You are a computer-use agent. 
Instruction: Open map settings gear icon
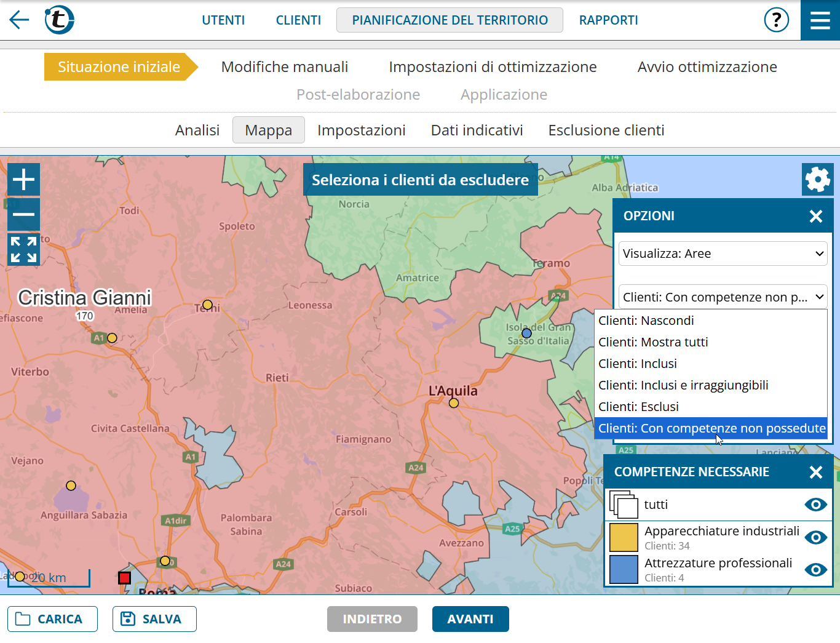817,180
